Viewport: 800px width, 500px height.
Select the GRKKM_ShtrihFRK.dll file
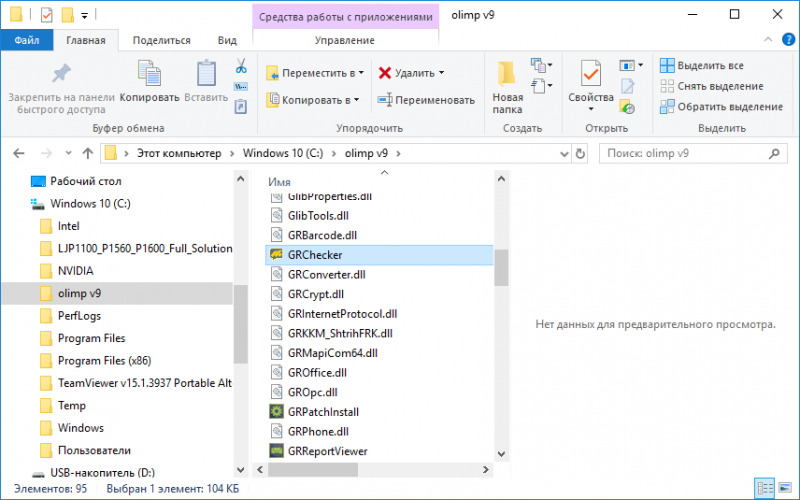[x=340, y=333]
